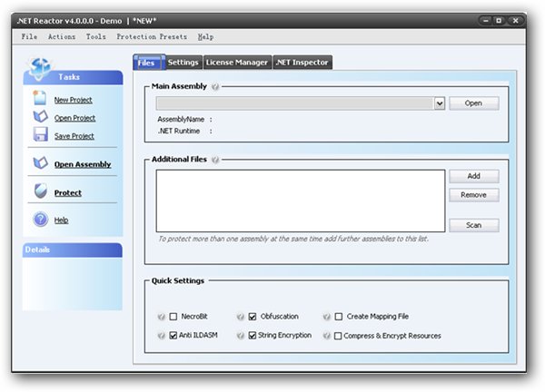
Task: Click the Protect link in Tasks
Action: coord(68,193)
